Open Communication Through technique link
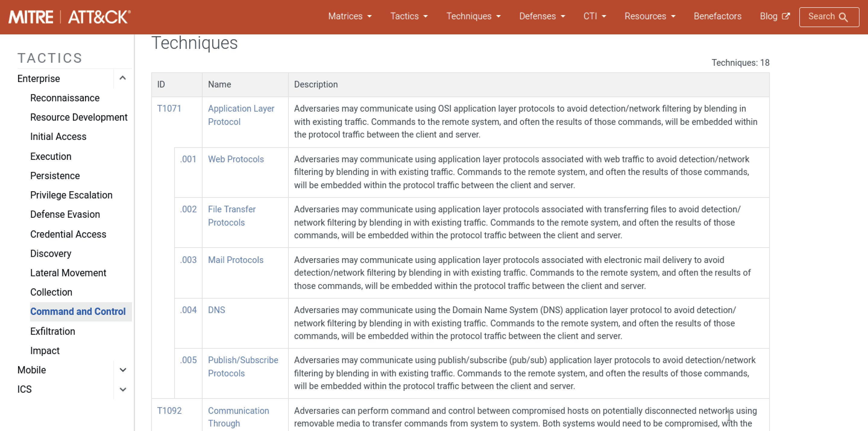 click(239, 417)
